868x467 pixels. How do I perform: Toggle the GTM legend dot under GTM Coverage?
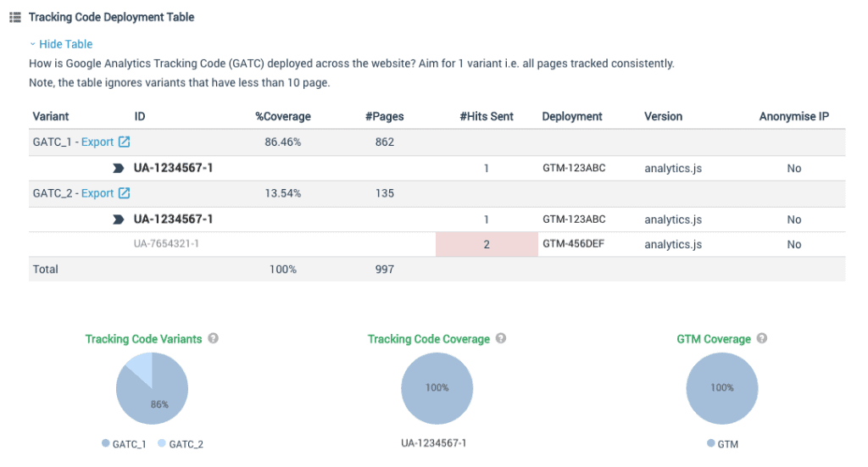click(711, 443)
